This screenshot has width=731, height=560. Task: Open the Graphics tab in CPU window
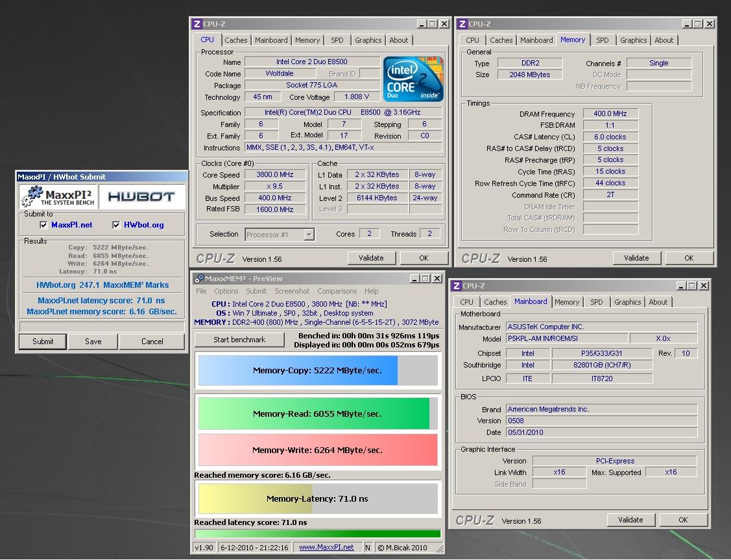coord(368,40)
